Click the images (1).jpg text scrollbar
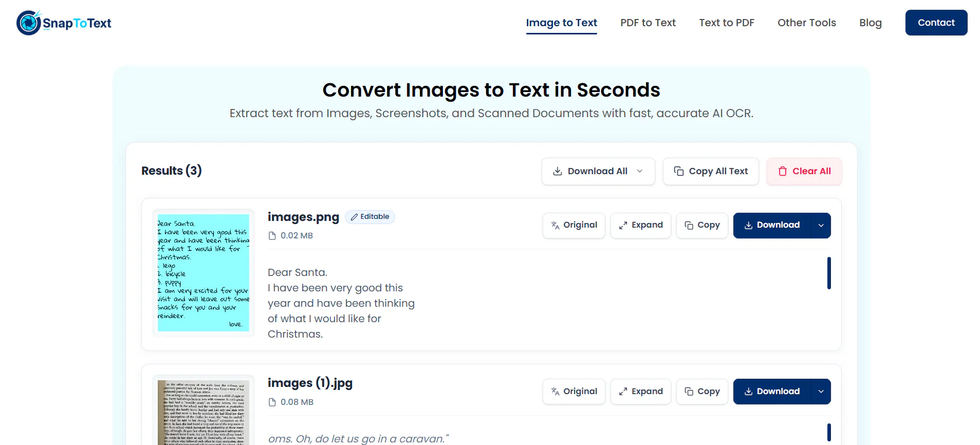 (829, 432)
